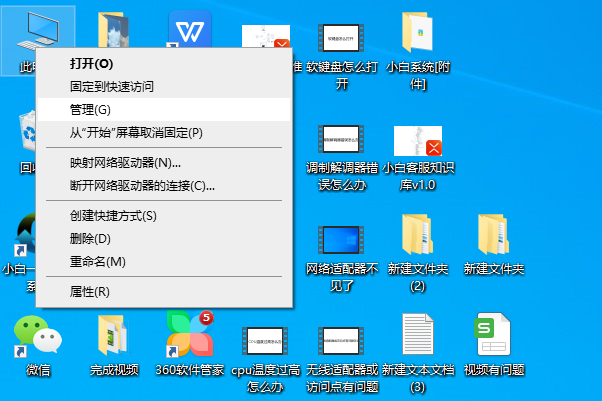The width and height of the screenshot is (602, 401).
Task: Choose 映射网络驱动器(N)... menu entry
Action: pos(125,162)
